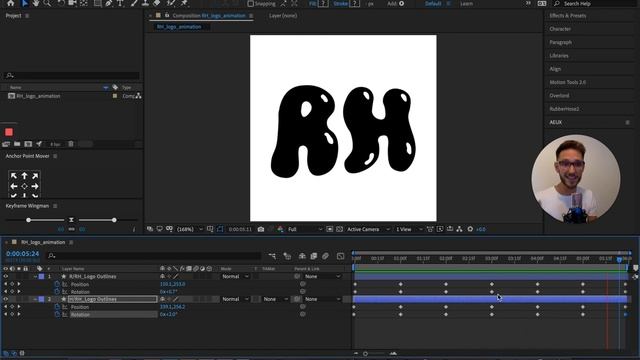The image size is (640, 360).
Task: Enable Motion Blur switch icon in timeline
Action: [325, 256]
